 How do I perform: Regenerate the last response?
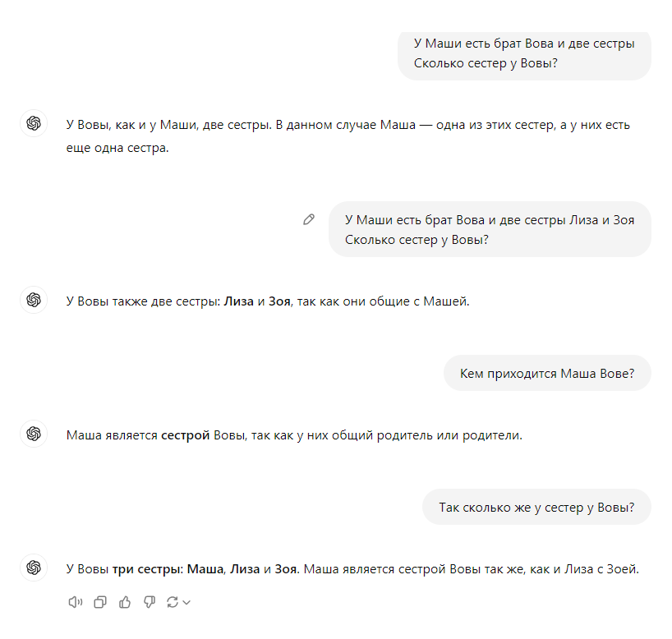[173, 602]
